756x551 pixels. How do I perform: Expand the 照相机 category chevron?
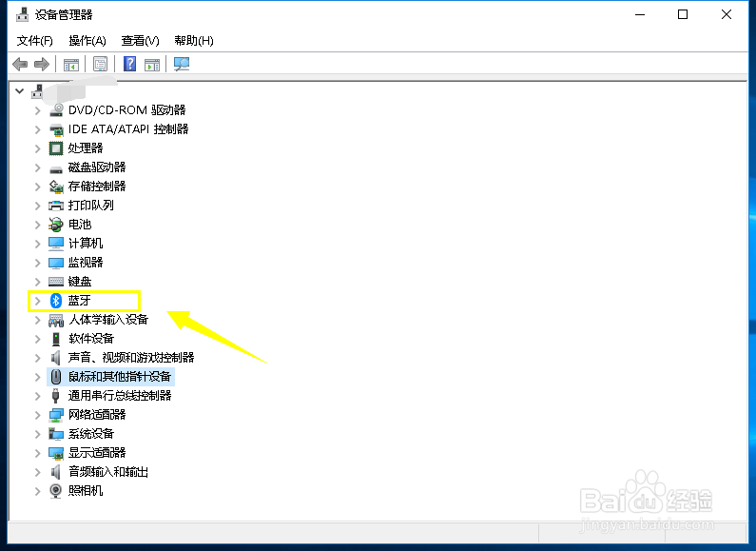click(38, 491)
